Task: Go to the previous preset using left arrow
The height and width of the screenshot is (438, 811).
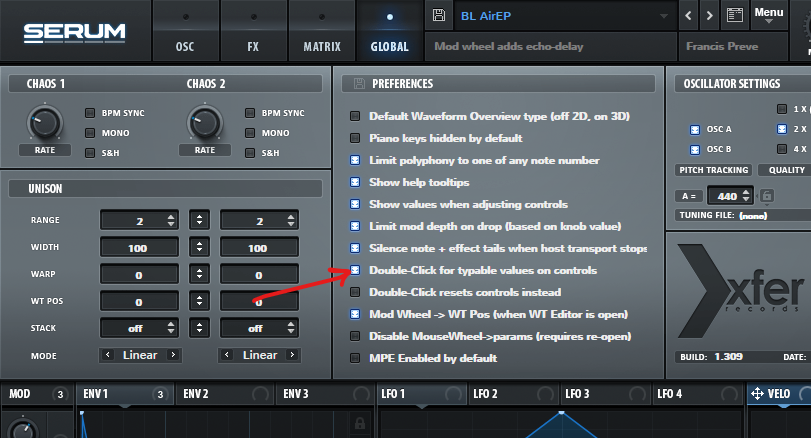Action: click(x=690, y=16)
